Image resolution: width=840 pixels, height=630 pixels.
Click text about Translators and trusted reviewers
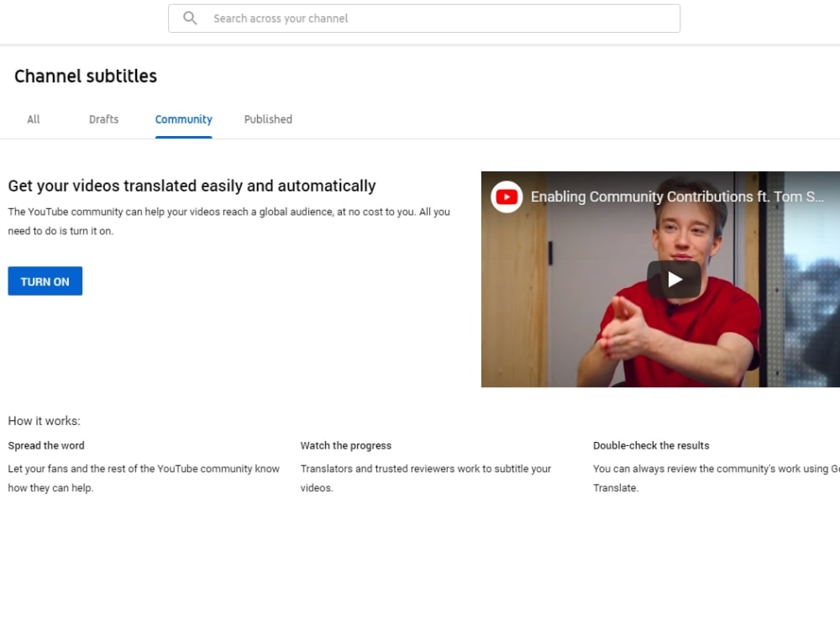(x=425, y=479)
